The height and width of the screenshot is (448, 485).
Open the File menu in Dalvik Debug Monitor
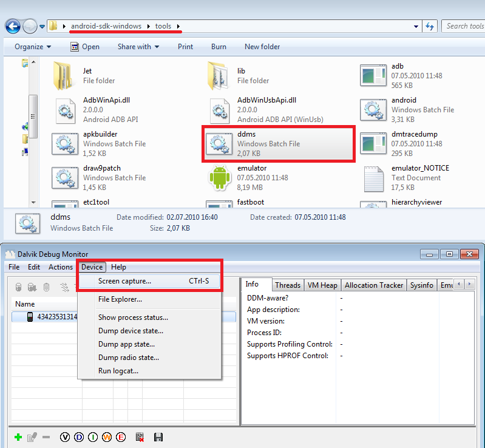click(14, 267)
